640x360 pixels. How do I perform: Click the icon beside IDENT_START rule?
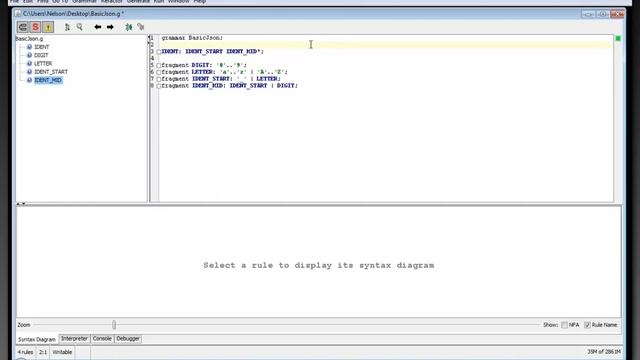[29, 72]
